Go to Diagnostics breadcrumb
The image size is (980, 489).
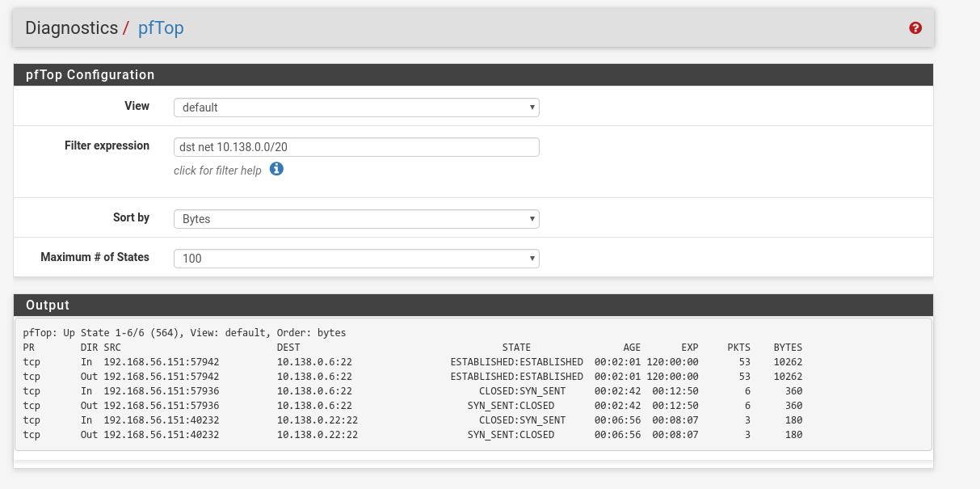(x=72, y=28)
